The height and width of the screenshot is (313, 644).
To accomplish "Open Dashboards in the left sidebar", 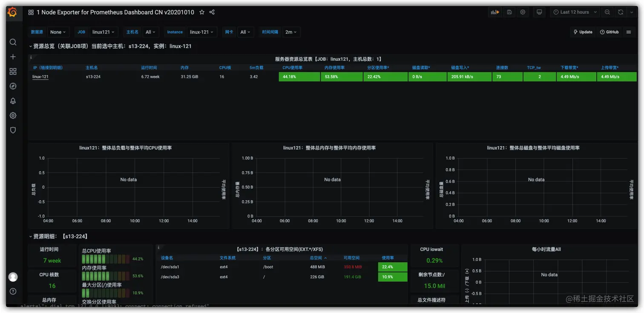I will (x=13, y=71).
